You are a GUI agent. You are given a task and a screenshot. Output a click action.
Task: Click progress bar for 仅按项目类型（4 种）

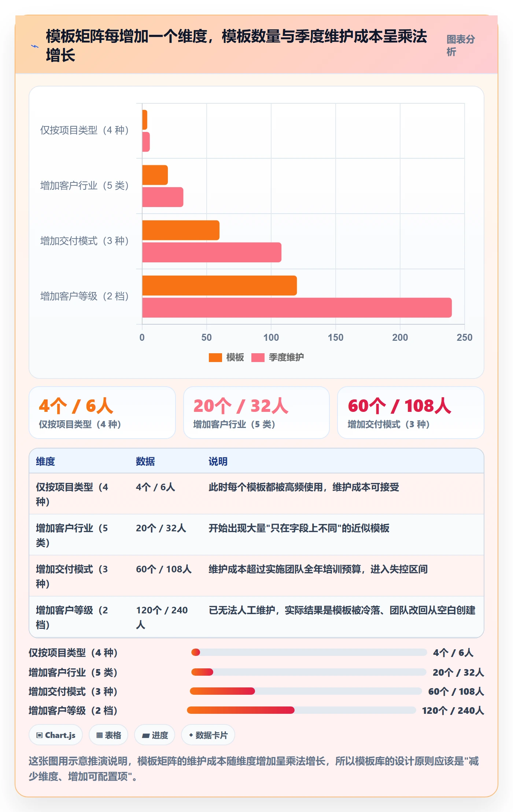(x=309, y=652)
